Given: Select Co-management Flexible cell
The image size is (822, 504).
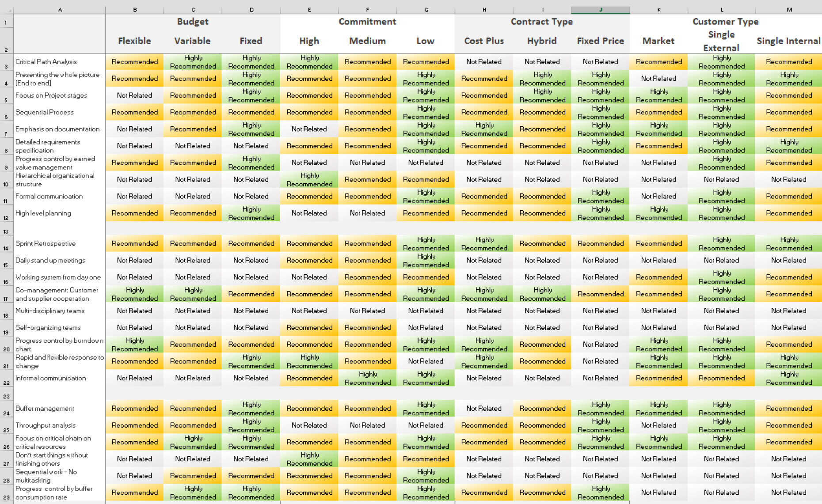Looking at the screenshot, I should 134,294.
